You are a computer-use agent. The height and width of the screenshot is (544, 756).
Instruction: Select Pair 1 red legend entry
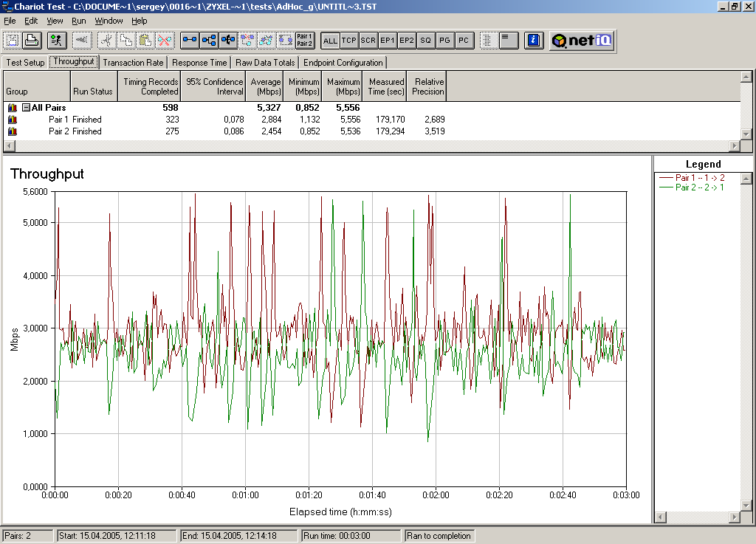(700, 178)
